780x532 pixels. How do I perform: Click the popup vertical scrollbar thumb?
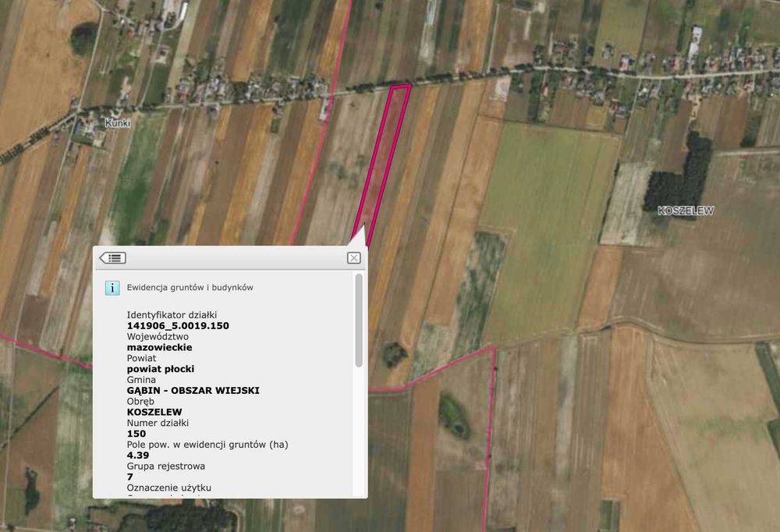359,321
